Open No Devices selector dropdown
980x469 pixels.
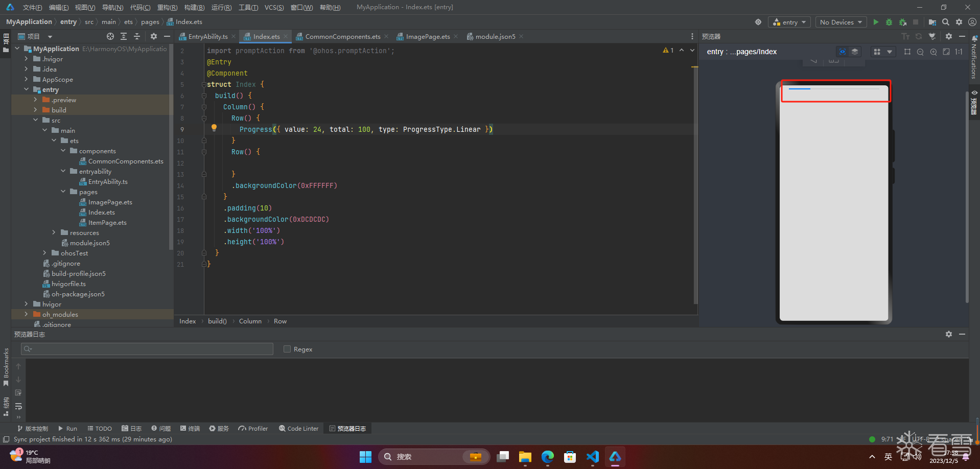pos(841,22)
